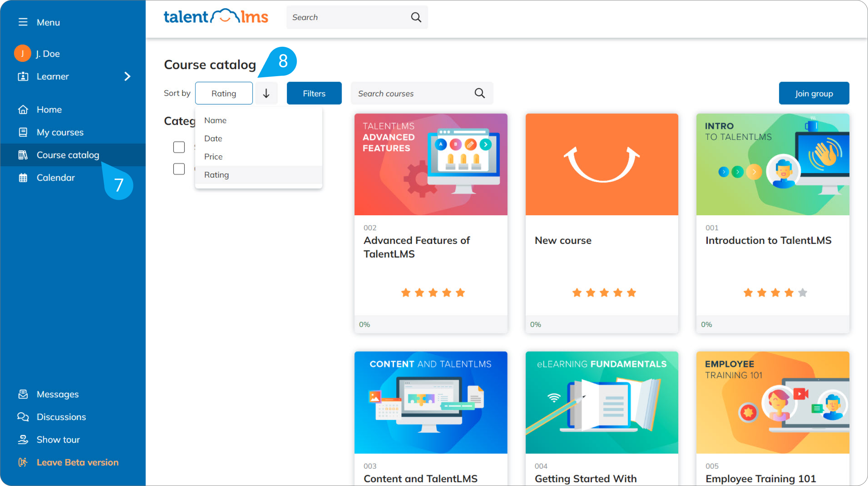Click Content and TalentLMS title
The height and width of the screenshot is (486, 868).
coord(420,478)
